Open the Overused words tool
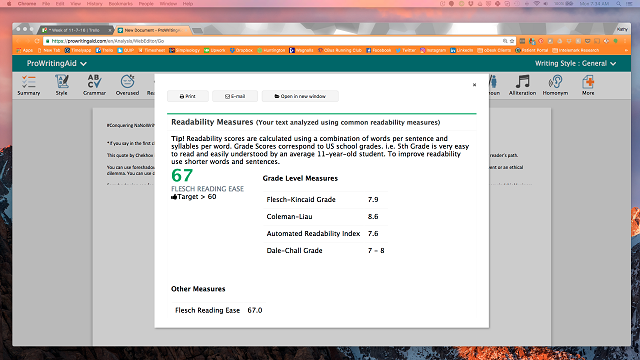 click(x=127, y=85)
